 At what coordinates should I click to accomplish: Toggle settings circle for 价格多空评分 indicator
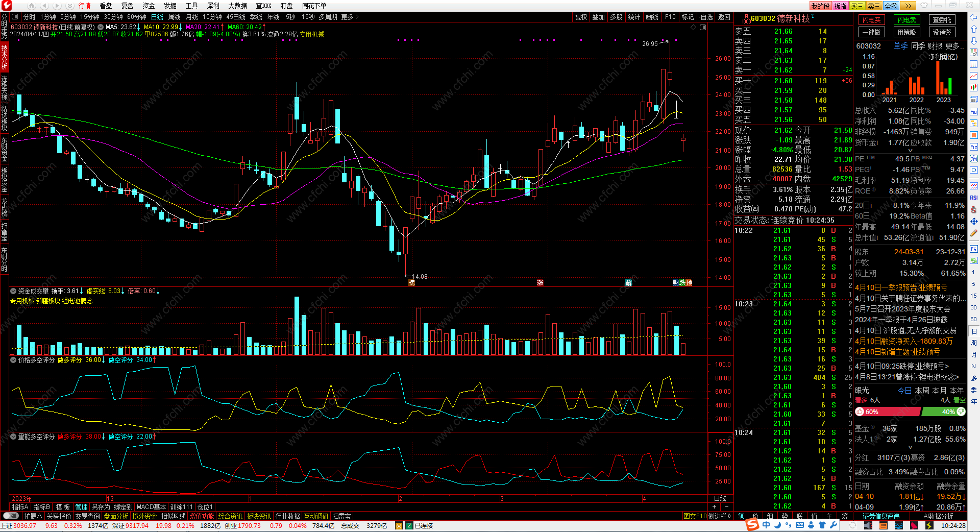[13, 360]
